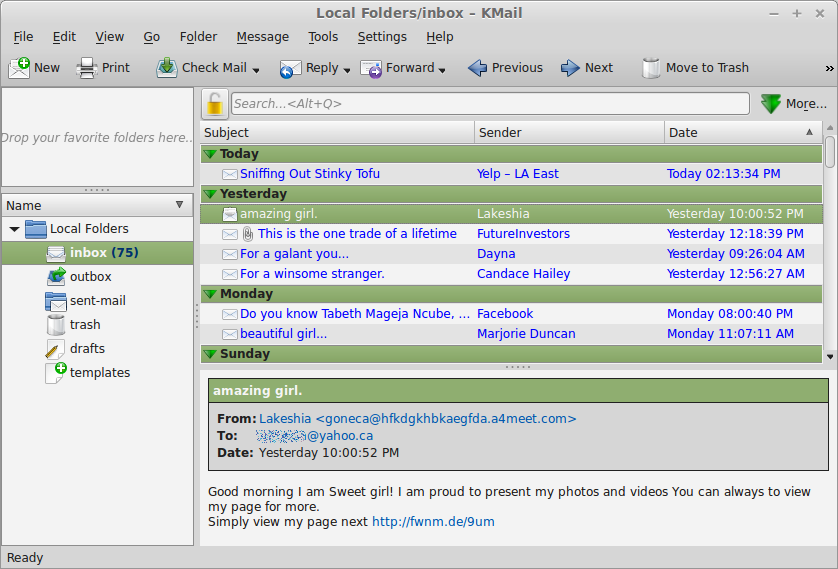Viewport: 838px width, 569px height.
Task: Sort messages by Subject column
Action: [337, 132]
